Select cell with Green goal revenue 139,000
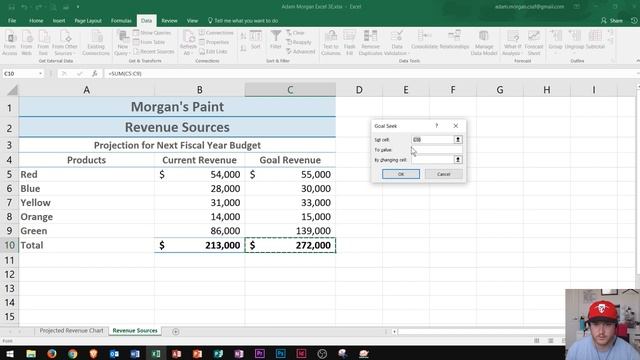The width and height of the screenshot is (640, 360). pos(290,231)
